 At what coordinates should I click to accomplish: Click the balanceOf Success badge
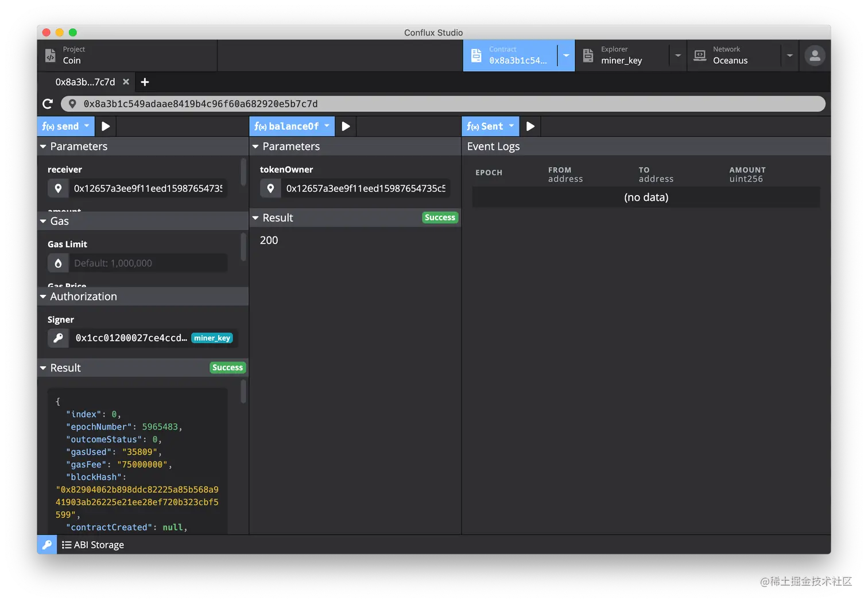[440, 217]
